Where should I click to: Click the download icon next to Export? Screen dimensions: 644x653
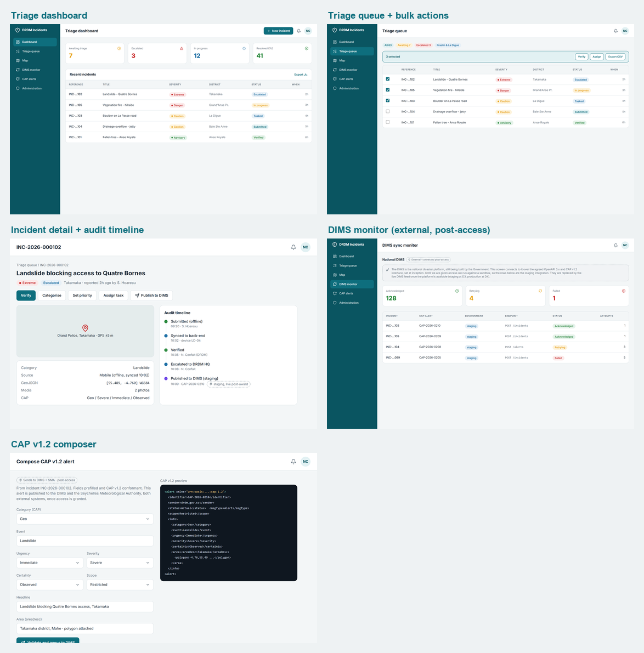306,75
